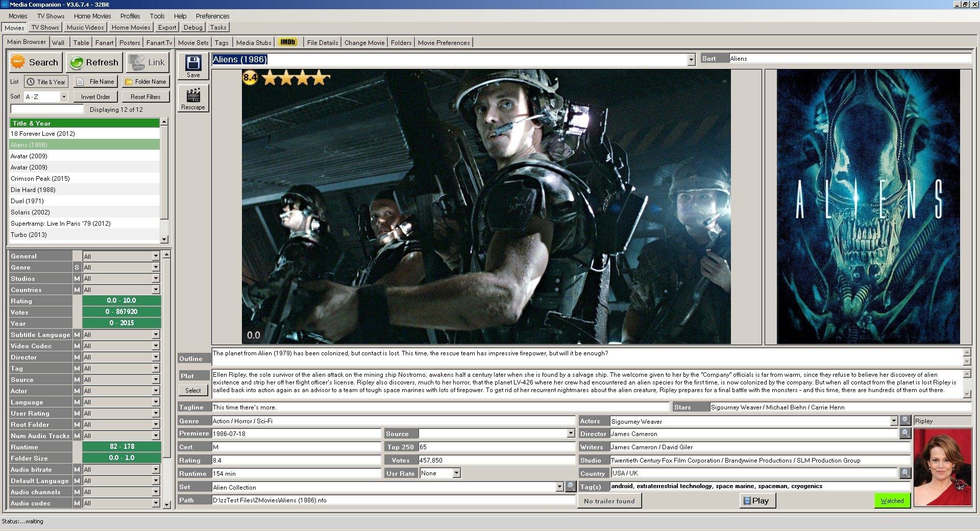Open the Sort A-Z dropdown

64,96
